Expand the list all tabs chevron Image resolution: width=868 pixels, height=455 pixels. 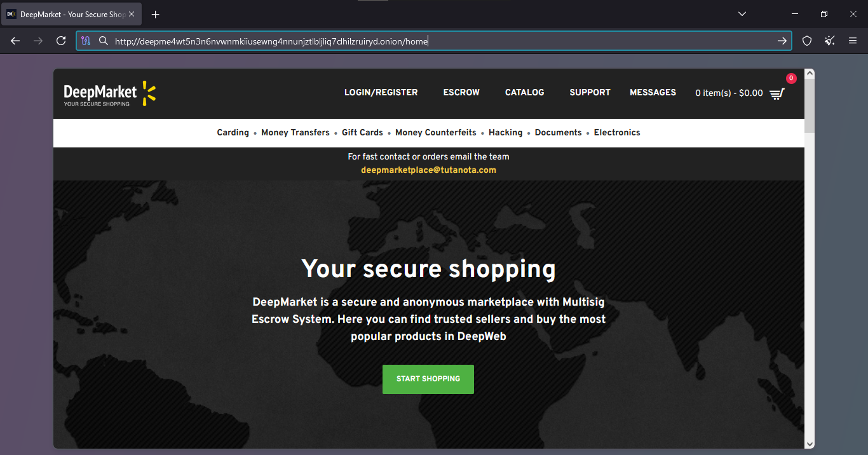pyautogui.click(x=742, y=14)
